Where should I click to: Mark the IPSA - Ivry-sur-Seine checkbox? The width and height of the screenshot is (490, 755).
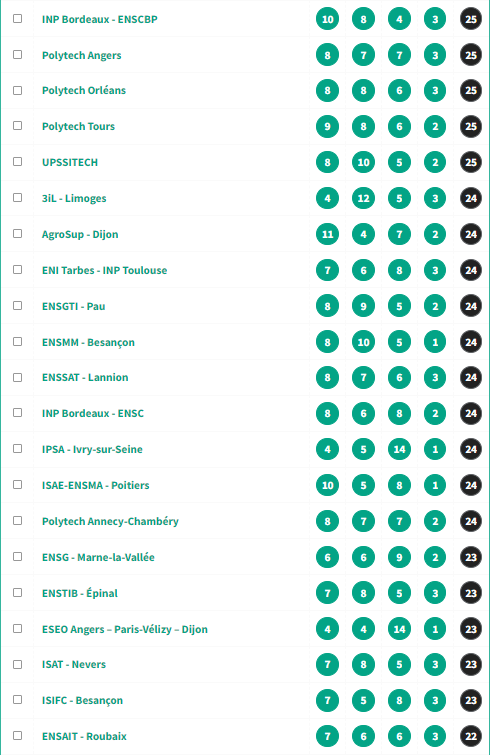pyautogui.click(x=17, y=448)
